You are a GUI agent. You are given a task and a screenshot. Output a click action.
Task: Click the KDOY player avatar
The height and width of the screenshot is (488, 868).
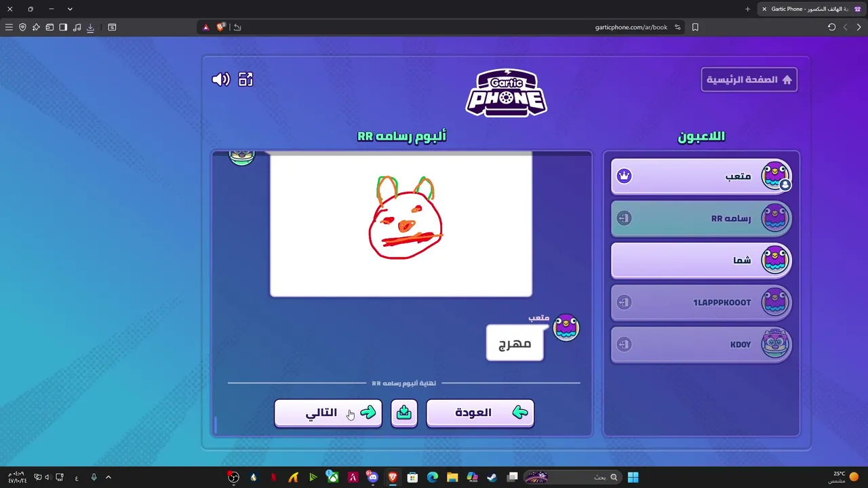[775, 344]
